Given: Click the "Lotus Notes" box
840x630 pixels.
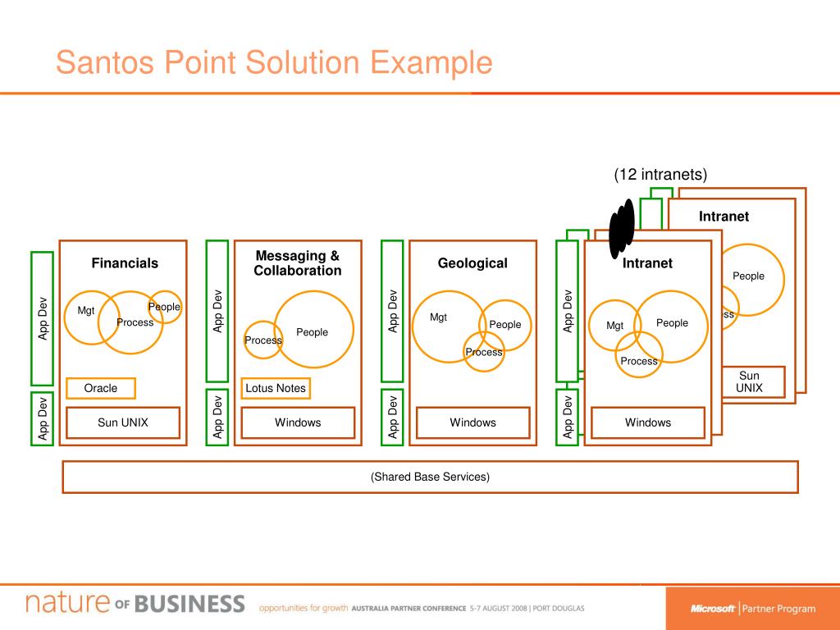Looking at the screenshot, I should (276, 388).
